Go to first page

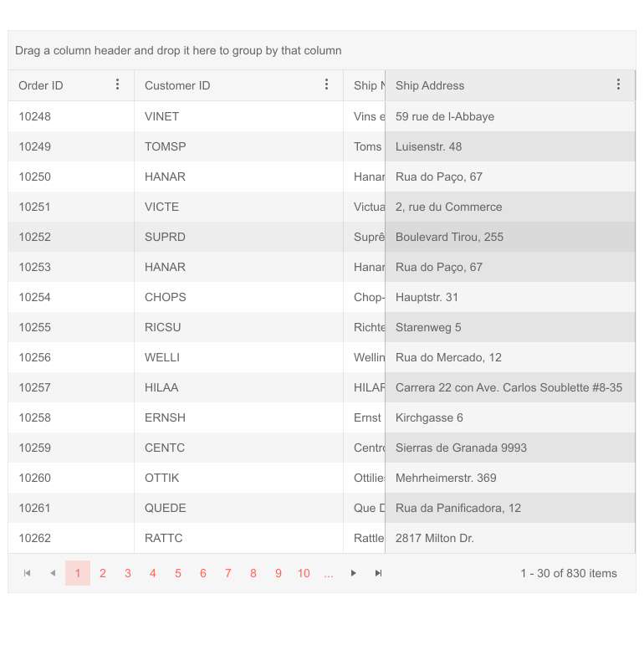28,573
